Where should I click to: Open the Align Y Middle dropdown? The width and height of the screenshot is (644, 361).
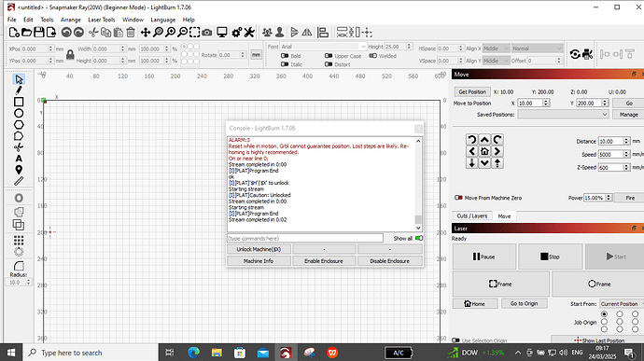point(497,61)
